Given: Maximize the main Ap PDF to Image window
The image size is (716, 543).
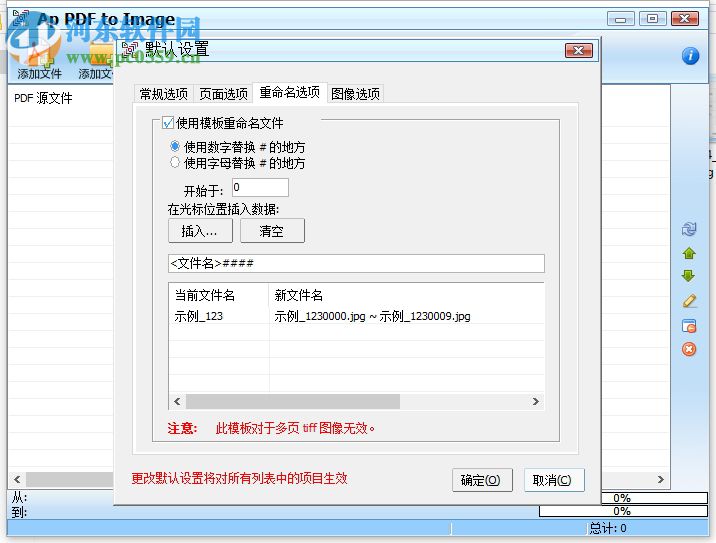Looking at the screenshot, I should pyautogui.click(x=653, y=19).
